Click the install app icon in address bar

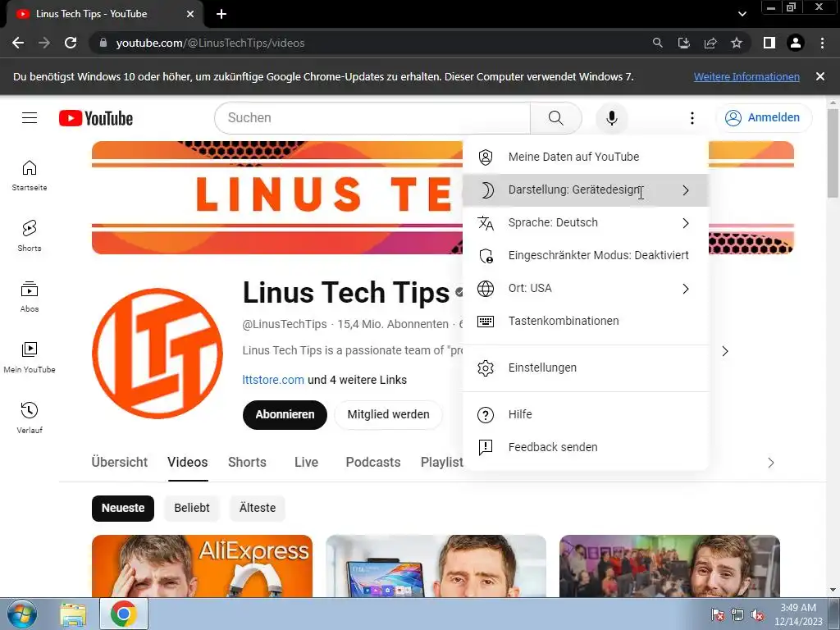pos(683,43)
